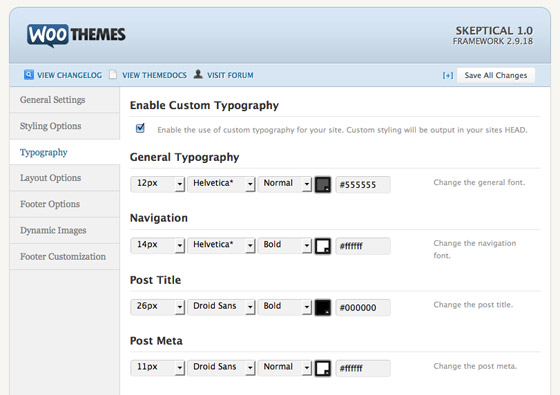Open General Typography Normal style dropdown

(285, 184)
